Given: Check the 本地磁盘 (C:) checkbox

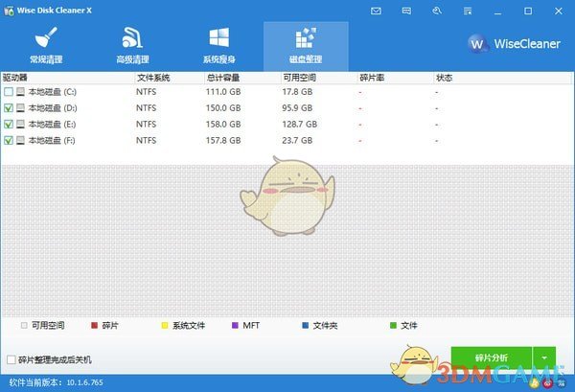Looking at the screenshot, I should 9,92.
